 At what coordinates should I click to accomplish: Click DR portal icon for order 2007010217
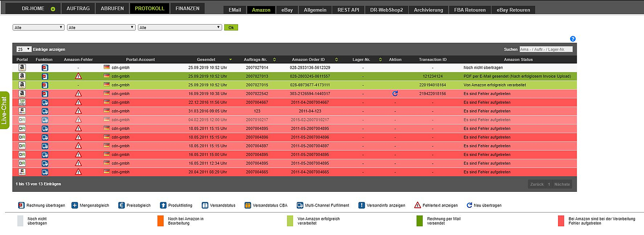pyautogui.click(x=22, y=120)
